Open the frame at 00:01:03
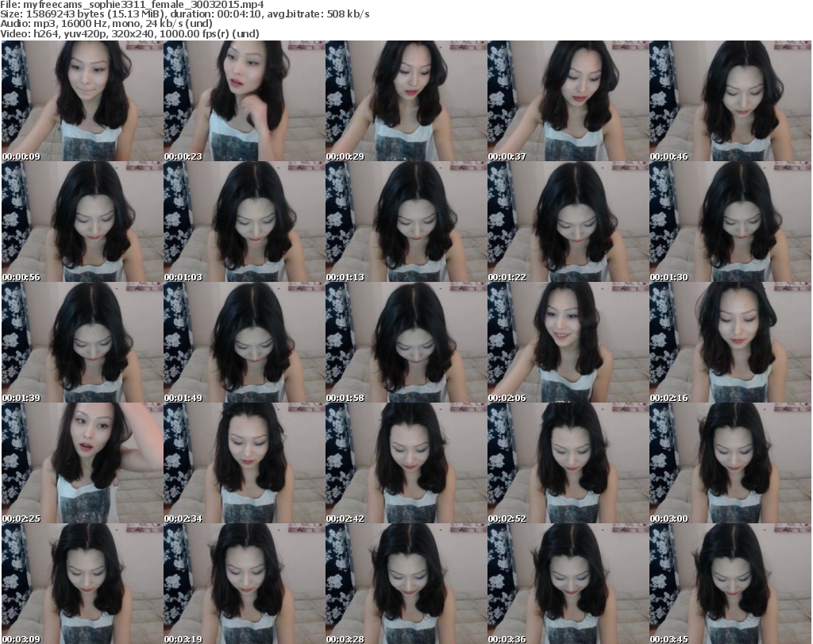The height and width of the screenshot is (644, 813). pos(245,222)
